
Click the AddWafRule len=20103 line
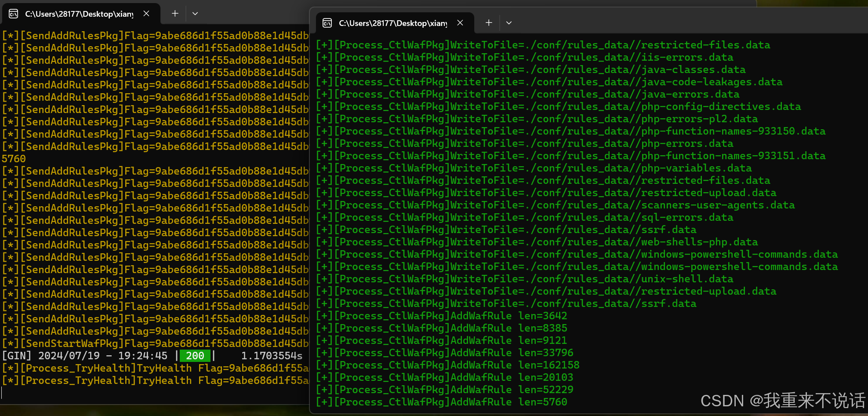(445, 378)
